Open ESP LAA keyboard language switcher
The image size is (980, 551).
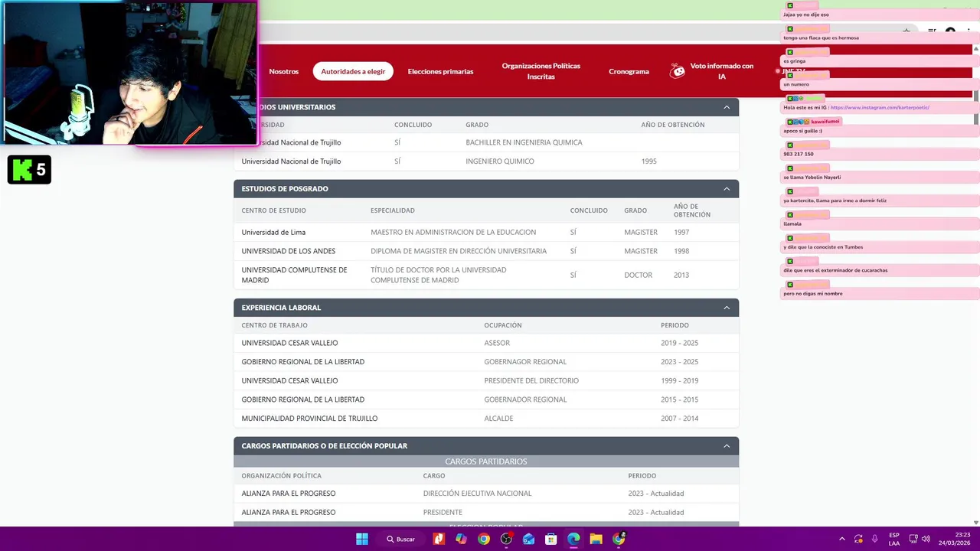tap(894, 539)
